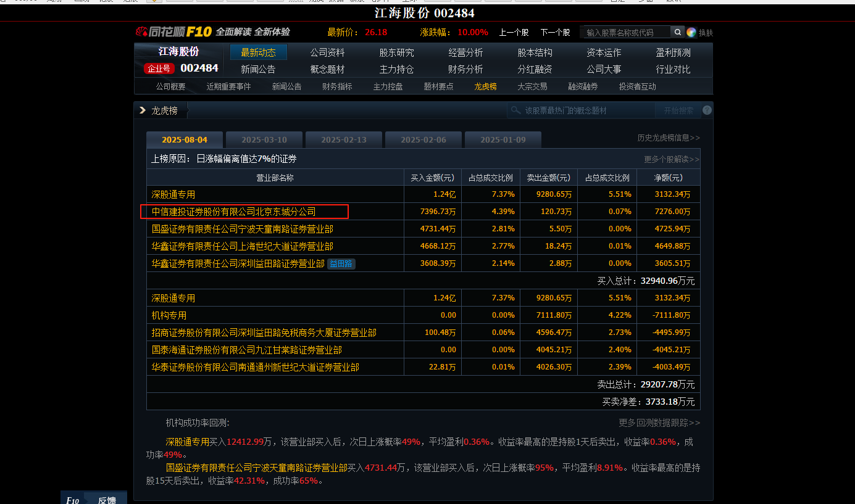Open the 经营分析 menu item
The image size is (855, 504).
click(466, 52)
